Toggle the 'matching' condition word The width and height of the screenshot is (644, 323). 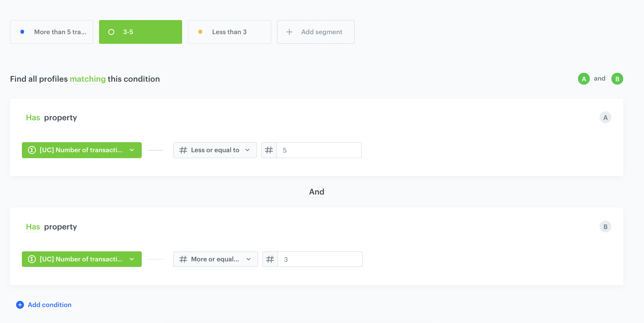click(x=88, y=79)
